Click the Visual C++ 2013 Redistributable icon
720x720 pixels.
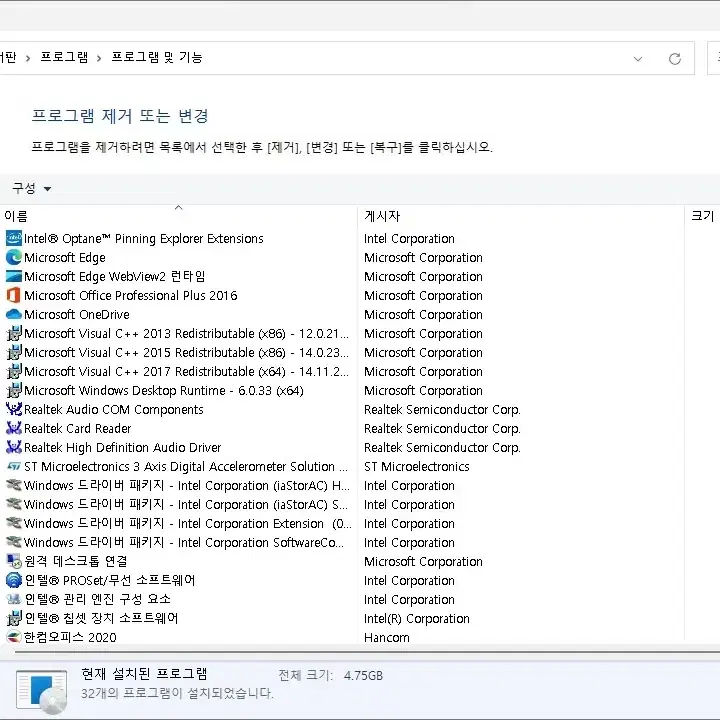coord(14,333)
